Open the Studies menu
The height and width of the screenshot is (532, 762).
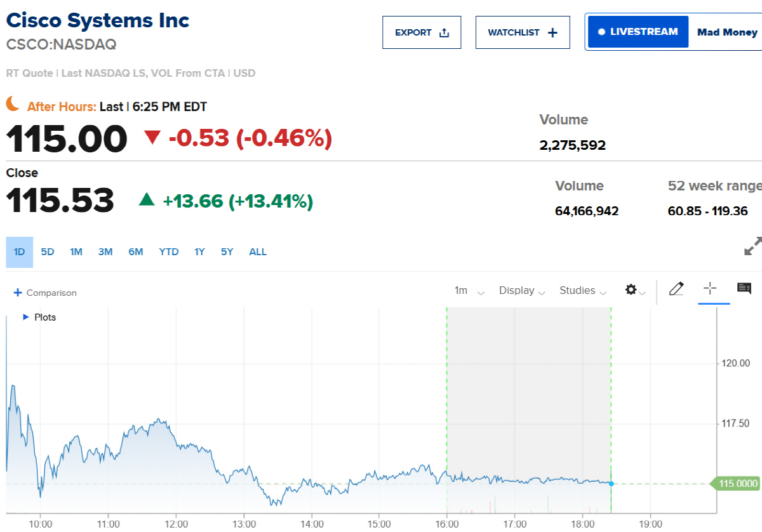click(x=583, y=291)
